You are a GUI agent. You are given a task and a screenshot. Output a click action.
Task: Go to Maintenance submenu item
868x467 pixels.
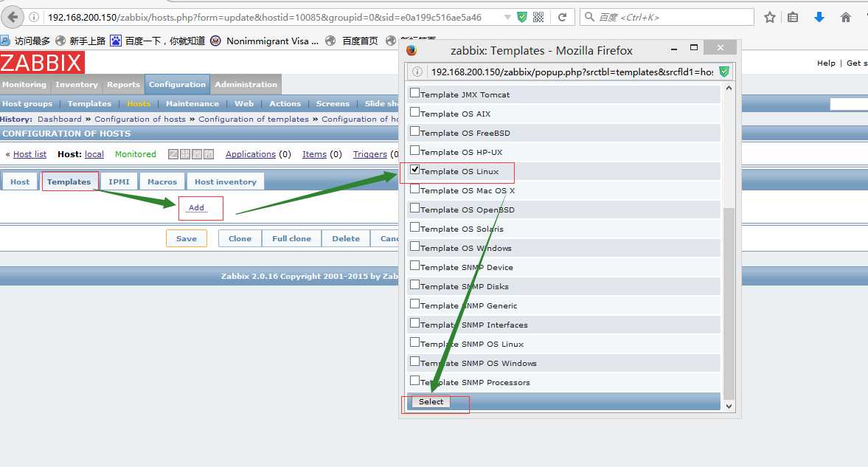192,103
